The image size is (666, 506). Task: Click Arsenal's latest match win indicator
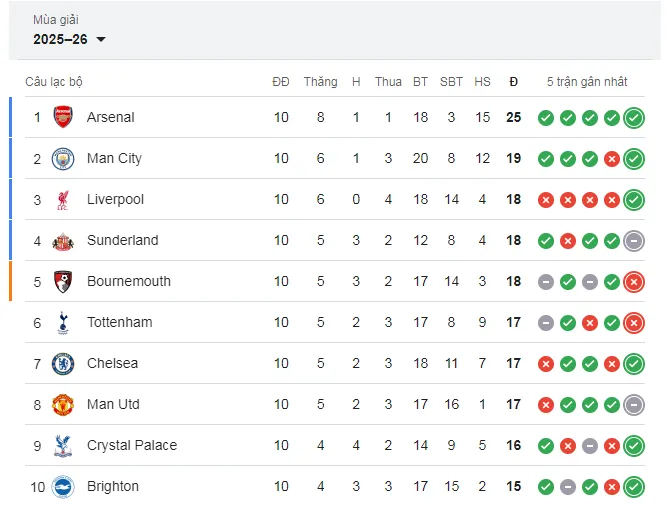(633, 117)
